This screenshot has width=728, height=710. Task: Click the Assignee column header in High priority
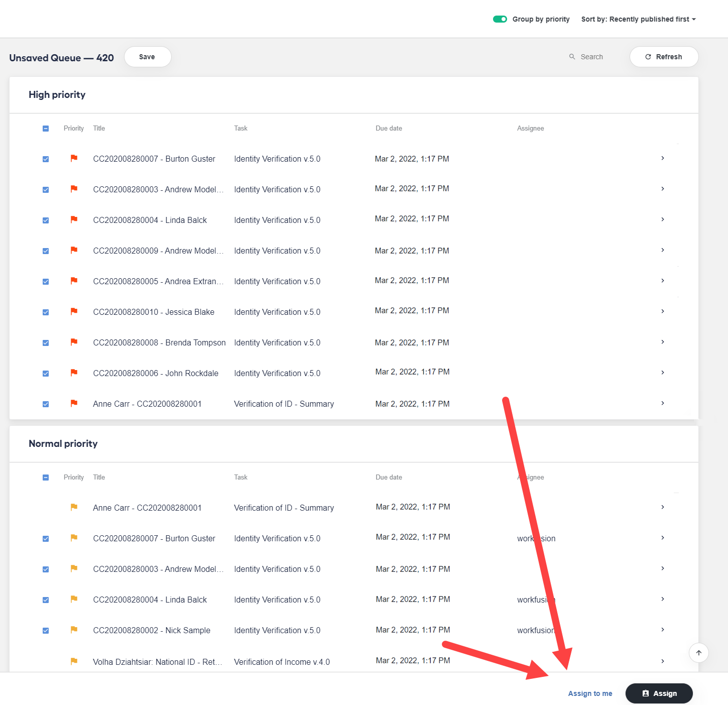click(x=530, y=129)
